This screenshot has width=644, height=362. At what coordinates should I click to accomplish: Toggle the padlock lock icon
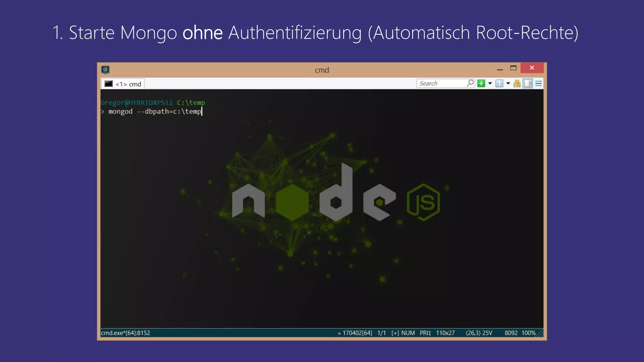517,83
